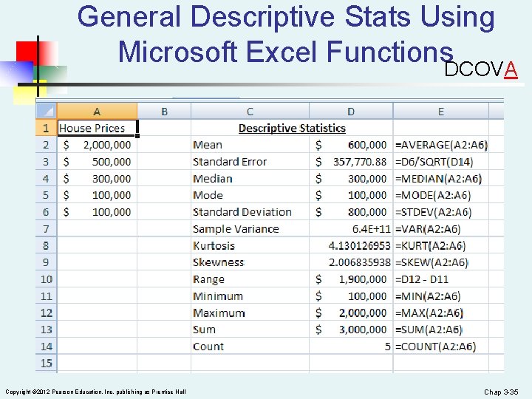This screenshot has height=399, width=532.
Task: Click the Sample Variance label cell
Action: click(250, 228)
